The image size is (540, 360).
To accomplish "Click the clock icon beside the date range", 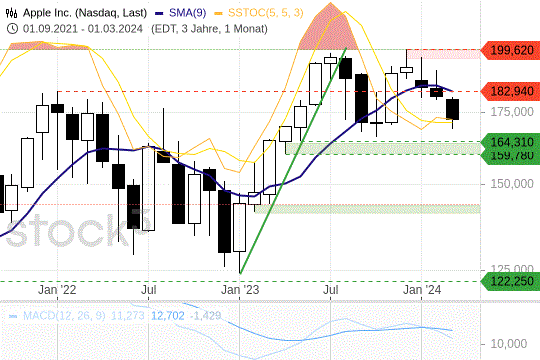I will 12,28.
